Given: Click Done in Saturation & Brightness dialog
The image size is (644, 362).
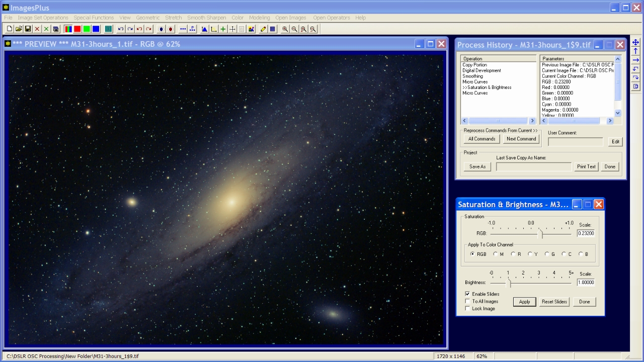Looking at the screenshot, I should tap(584, 302).
